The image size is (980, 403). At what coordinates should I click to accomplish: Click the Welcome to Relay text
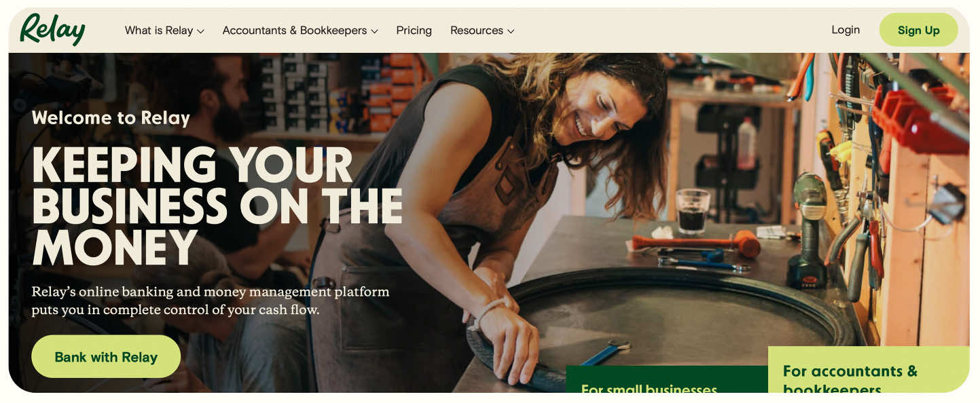(111, 118)
